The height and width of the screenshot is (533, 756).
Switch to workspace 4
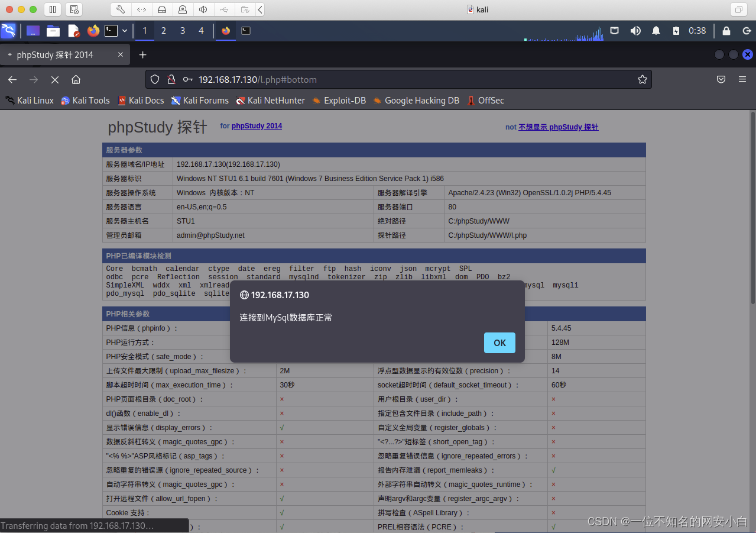(x=201, y=31)
